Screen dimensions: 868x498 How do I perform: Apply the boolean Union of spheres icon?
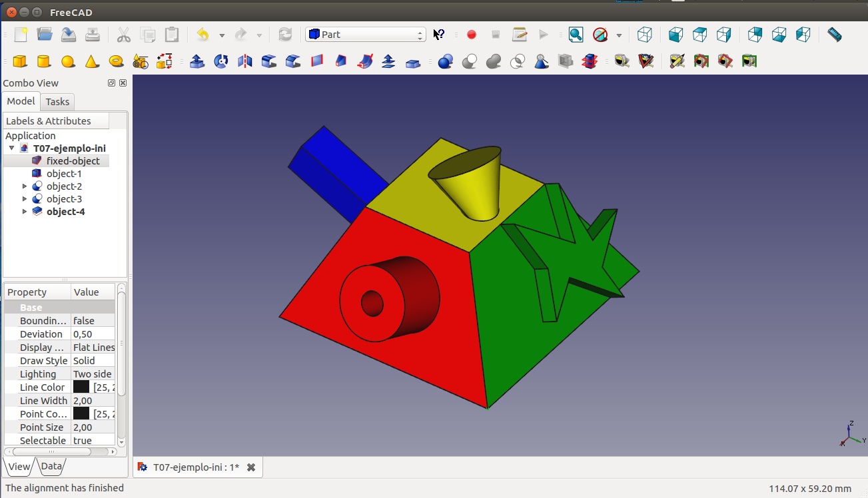tap(494, 62)
